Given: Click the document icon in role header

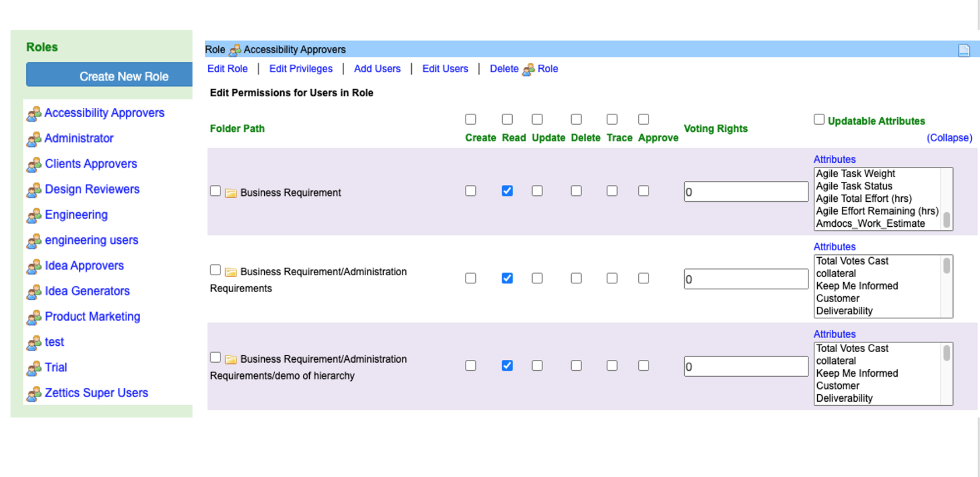Looking at the screenshot, I should click(964, 51).
